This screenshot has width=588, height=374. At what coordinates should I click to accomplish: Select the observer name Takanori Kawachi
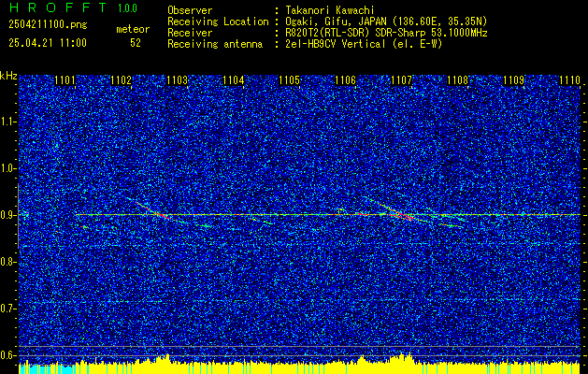click(x=330, y=10)
